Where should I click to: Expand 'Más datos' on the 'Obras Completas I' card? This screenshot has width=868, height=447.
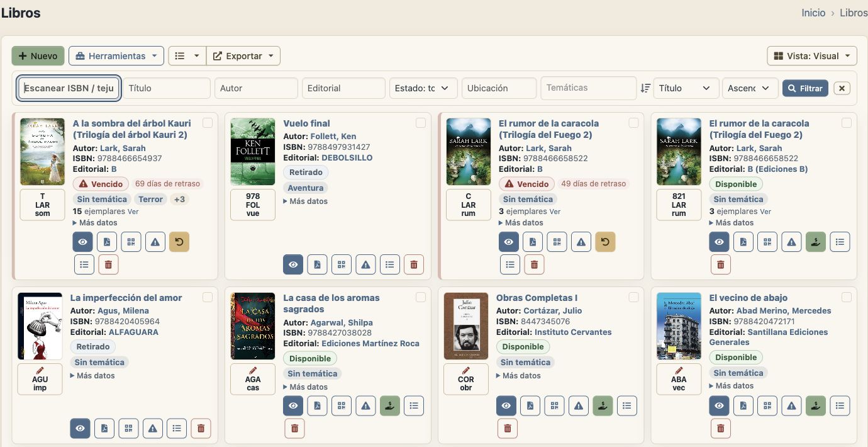[x=518, y=376]
